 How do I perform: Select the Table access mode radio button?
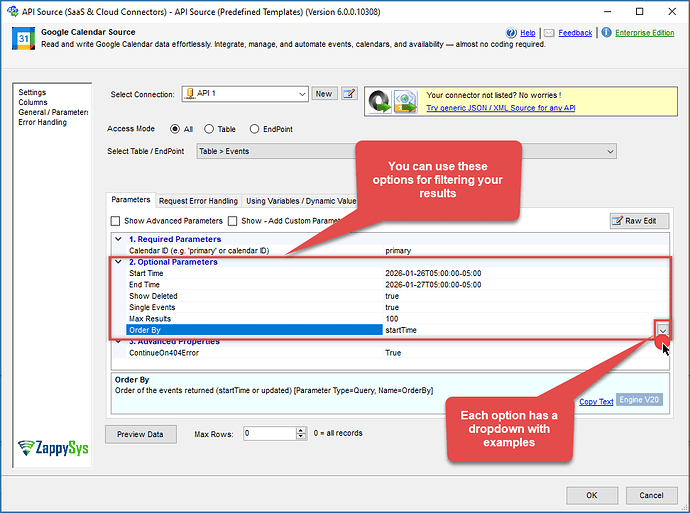pos(209,129)
